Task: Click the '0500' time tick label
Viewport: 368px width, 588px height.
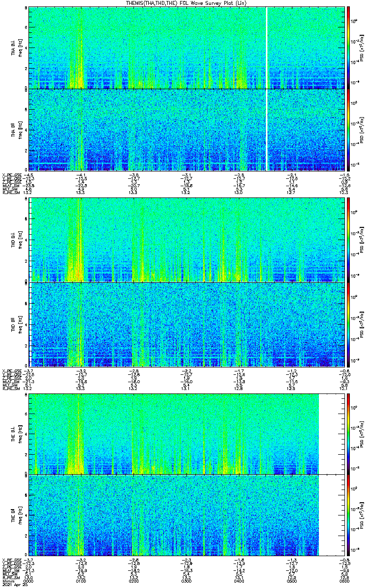Action: [x=291, y=581]
